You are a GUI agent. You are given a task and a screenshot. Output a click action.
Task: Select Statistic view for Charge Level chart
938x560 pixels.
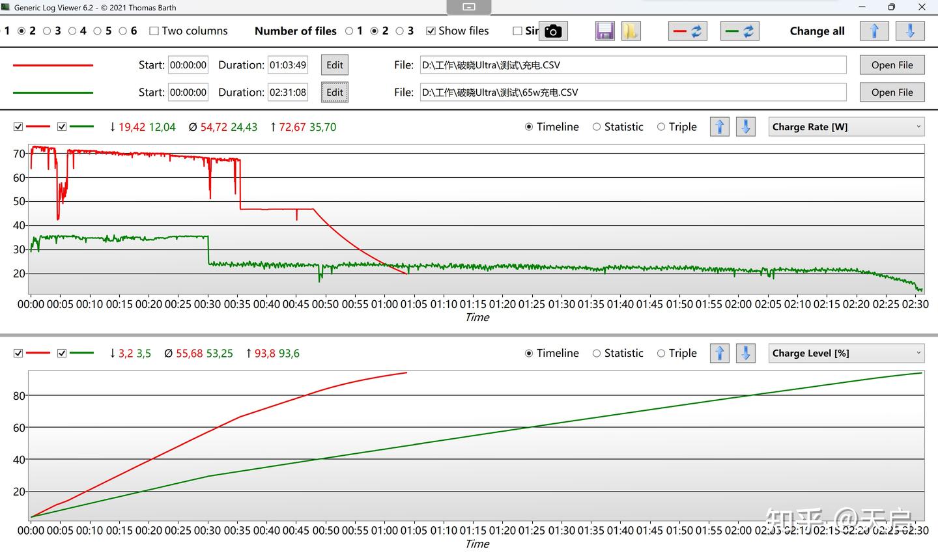[597, 353]
